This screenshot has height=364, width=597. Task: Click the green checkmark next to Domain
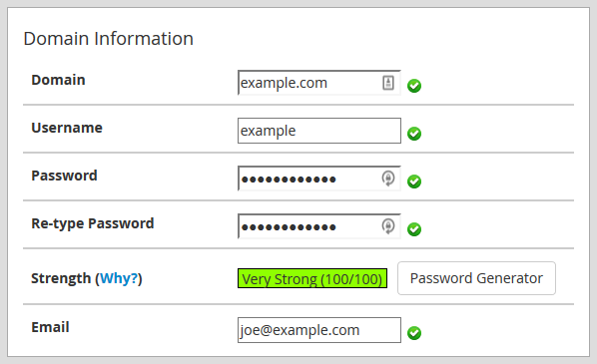414,86
